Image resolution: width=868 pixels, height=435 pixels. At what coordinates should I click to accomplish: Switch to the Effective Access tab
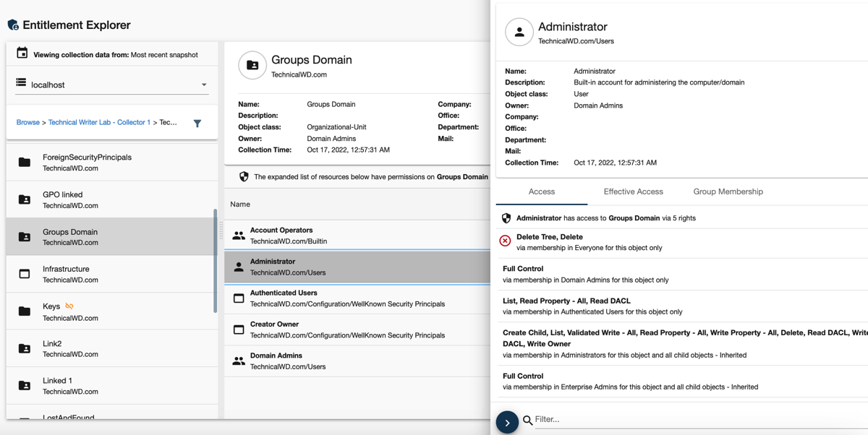[633, 191]
